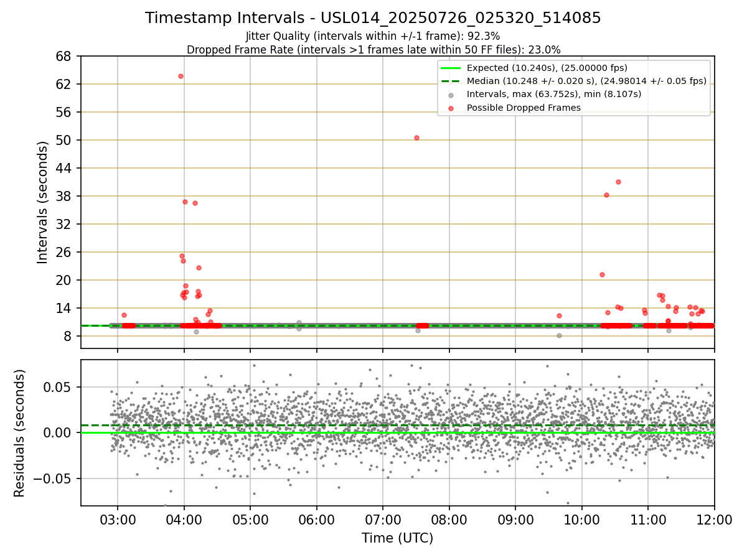Click the 04:00 x-axis tick label

point(184,520)
